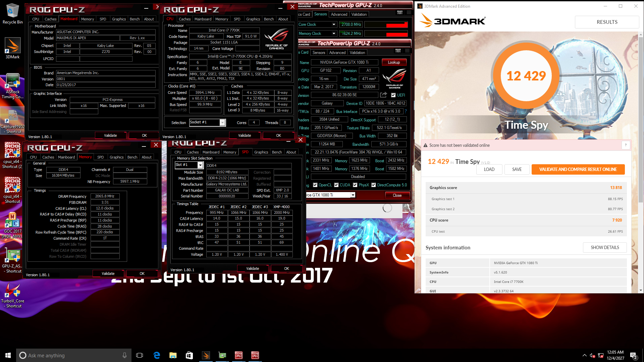Switch to second ROG CPU-Z taskbar icon

click(255, 355)
